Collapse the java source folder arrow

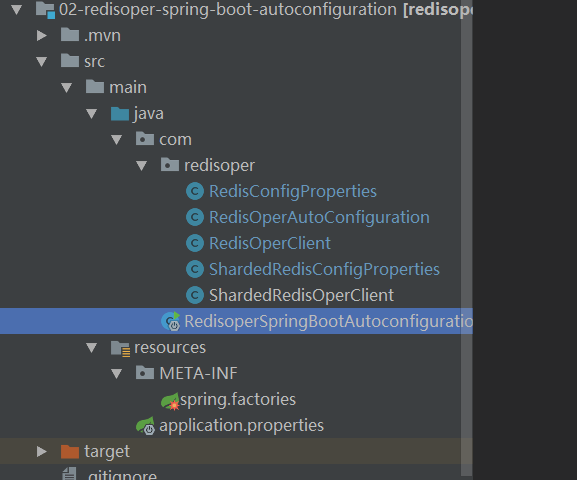click(92, 114)
